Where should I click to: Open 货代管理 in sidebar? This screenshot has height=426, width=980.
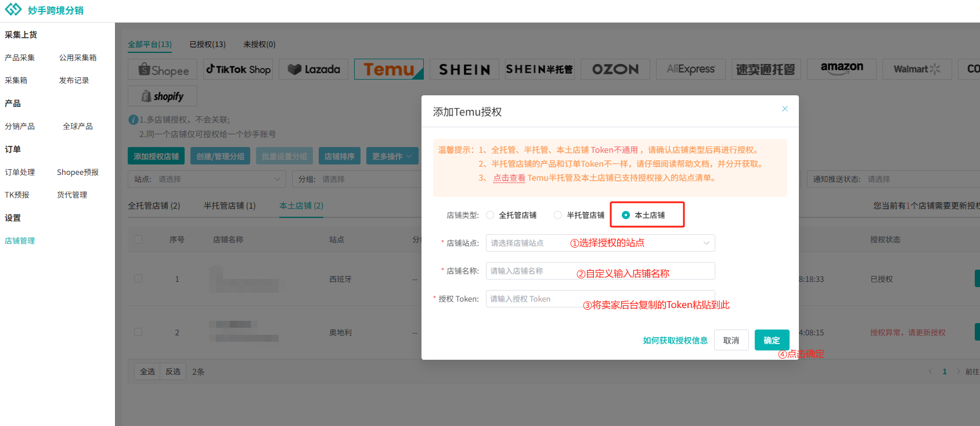pyautogui.click(x=72, y=195)
